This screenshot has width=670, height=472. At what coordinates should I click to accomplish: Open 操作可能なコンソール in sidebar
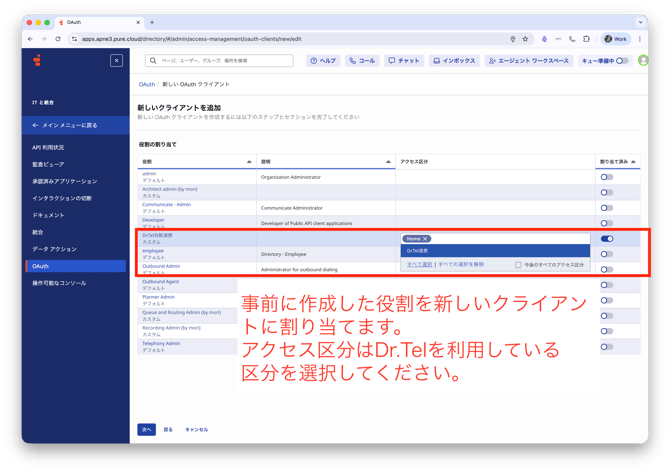click(59, 283)
